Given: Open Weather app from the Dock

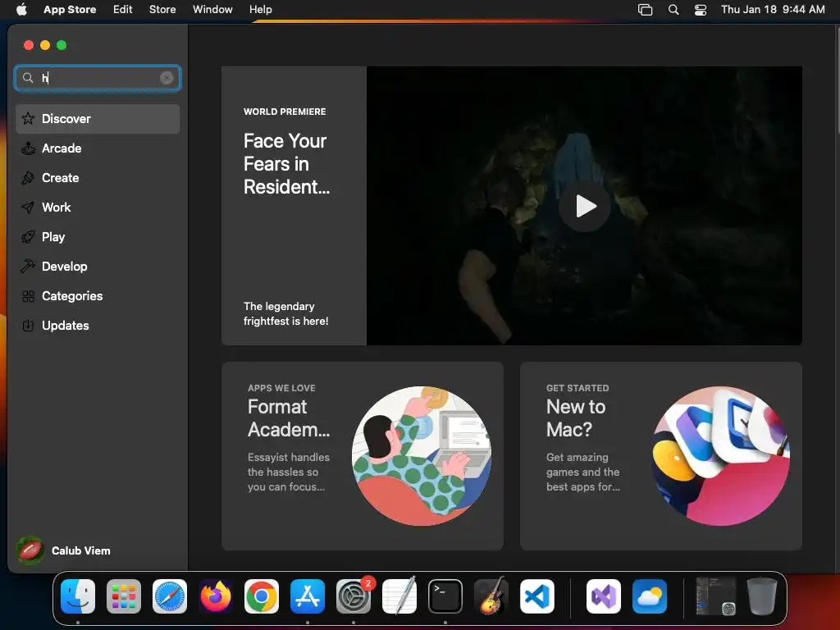Looking at the screenshot, I should click(x=650, y=596).
